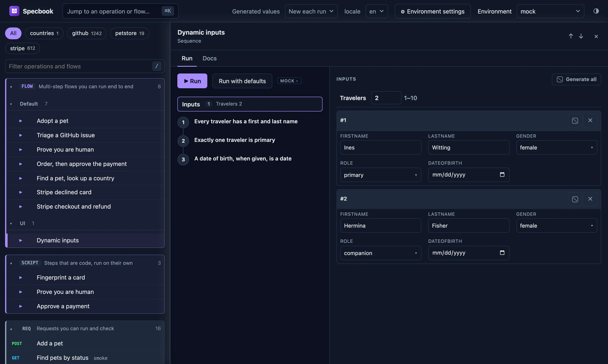Toggle the light/dark theme icon
The height and width of the screenshot is (364, 608).
[596, 11]
